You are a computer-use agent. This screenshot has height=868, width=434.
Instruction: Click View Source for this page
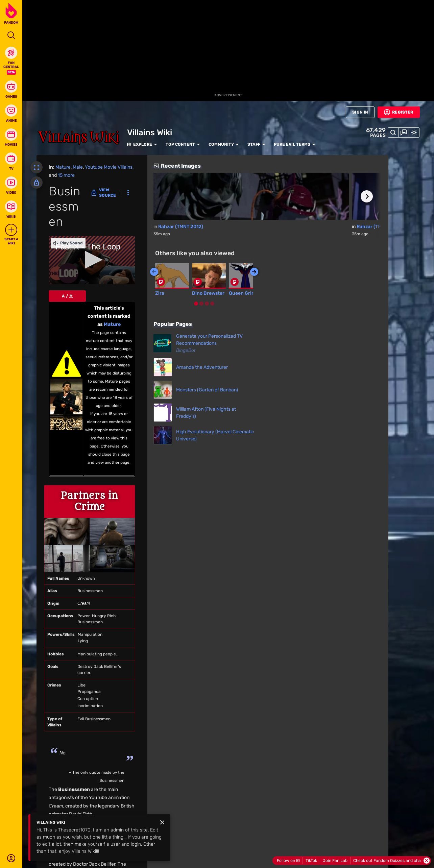[x=103, y=193]
